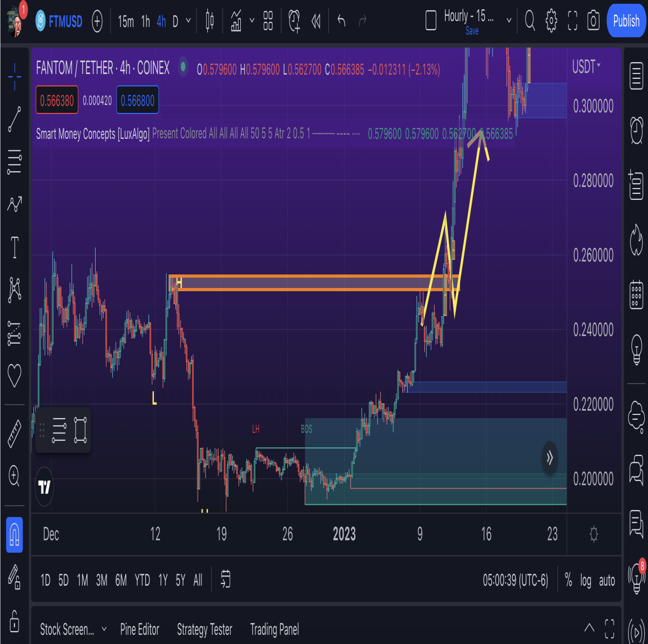Expand the time interval dropdown arrow

pos(188,22)
